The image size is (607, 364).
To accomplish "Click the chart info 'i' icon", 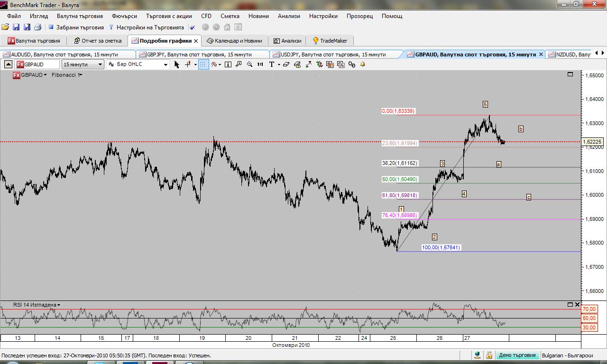I will point(228,64).
